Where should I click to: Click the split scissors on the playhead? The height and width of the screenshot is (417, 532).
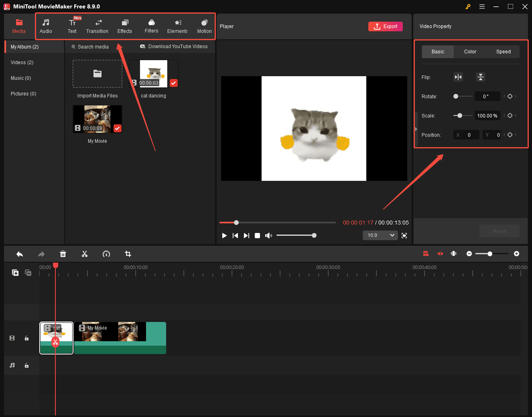(x=55, y=342)
